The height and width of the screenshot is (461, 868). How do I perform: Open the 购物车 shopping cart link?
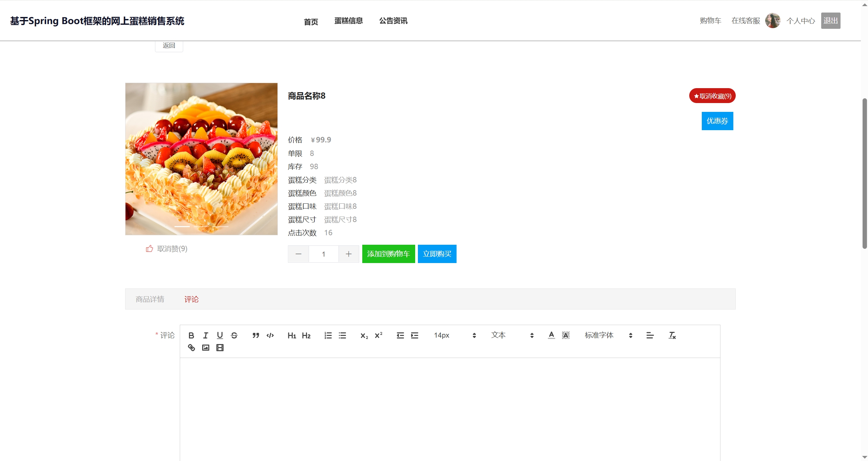coord(710,21)
